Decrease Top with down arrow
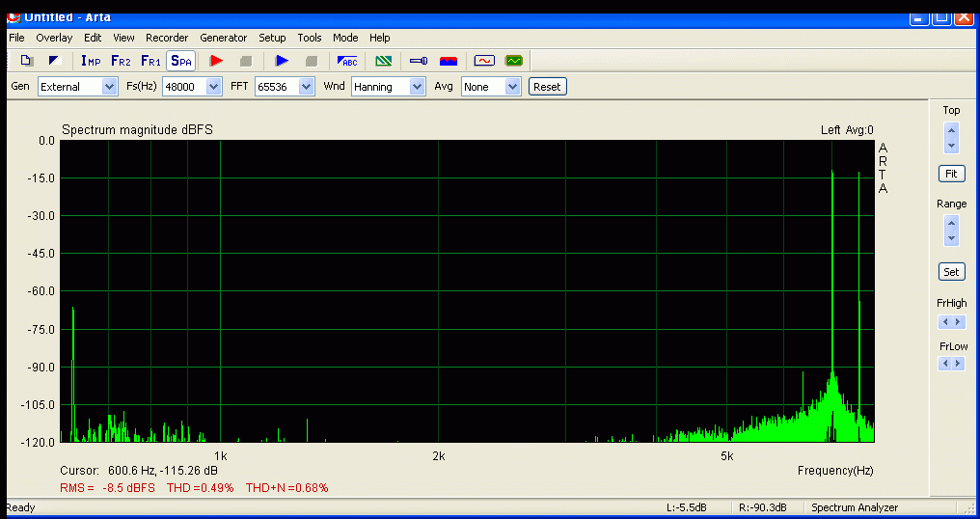 (951, 146)
